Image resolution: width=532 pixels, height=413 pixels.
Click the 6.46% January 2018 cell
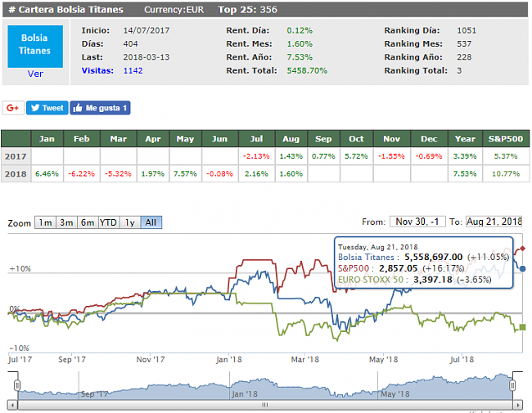[47, 174]
